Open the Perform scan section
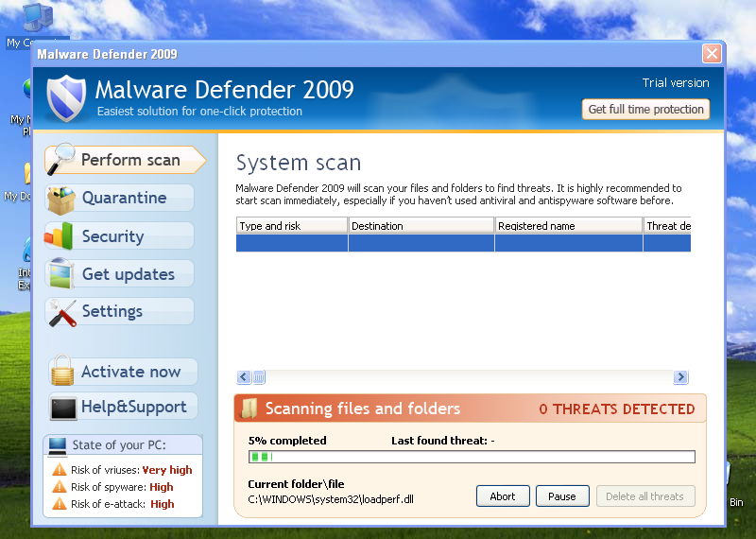 tap(126, 160)
